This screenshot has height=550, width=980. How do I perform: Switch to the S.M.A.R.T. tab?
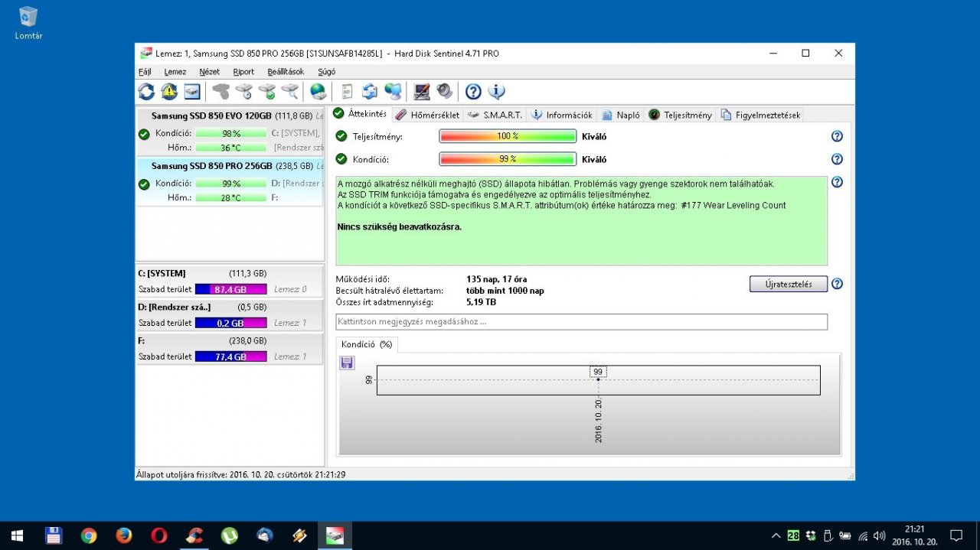(x=495, y=115)
